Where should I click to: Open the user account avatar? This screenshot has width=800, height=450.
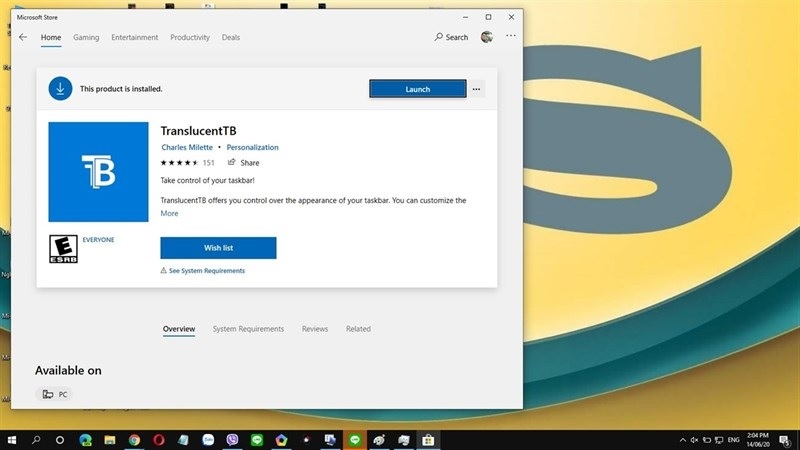[x=487, y=37]
